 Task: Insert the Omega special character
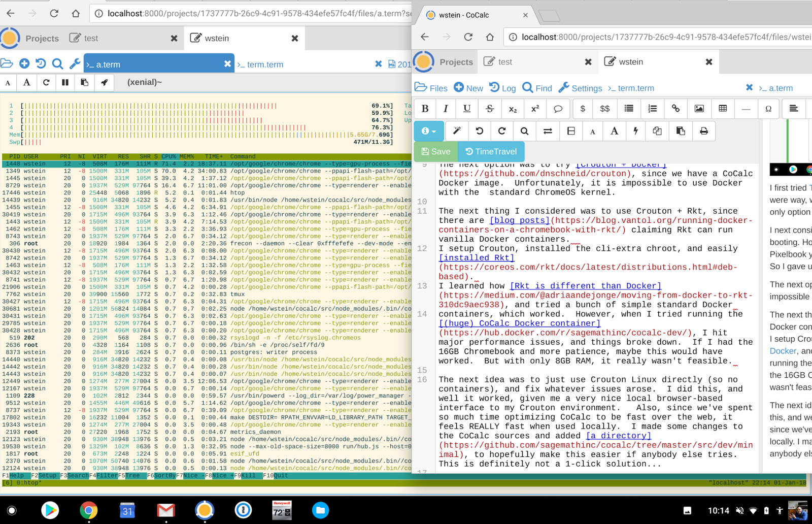pyautogui.click(x=768, y=109)
